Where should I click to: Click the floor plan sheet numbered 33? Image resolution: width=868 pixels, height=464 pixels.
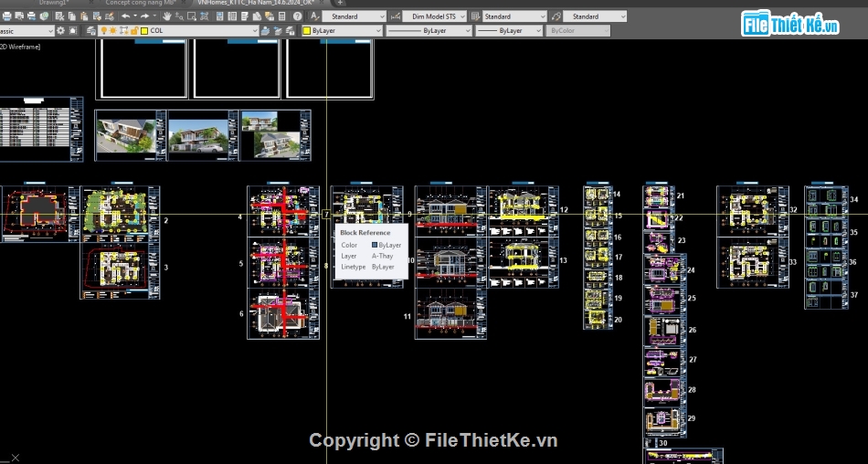pos(753,263)
